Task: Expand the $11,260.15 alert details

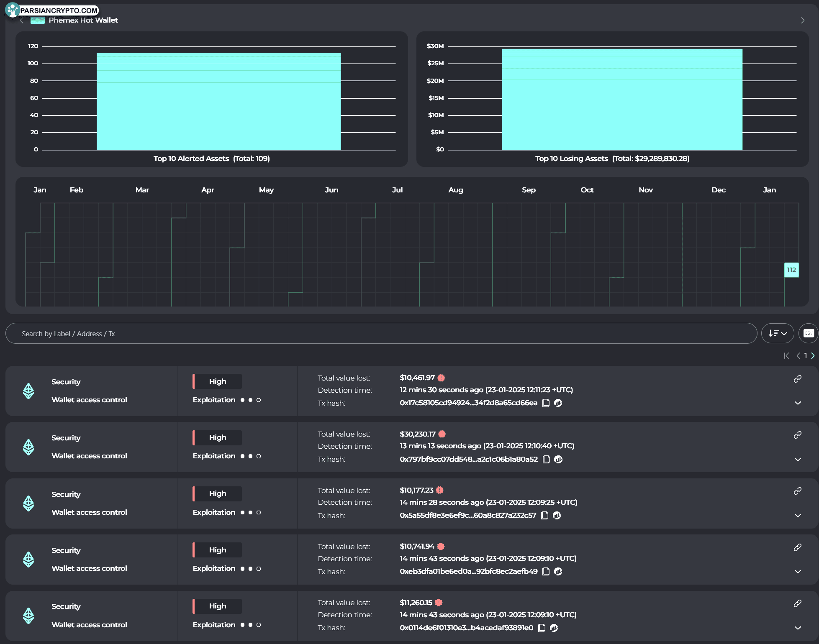Action: pos(798,628)
